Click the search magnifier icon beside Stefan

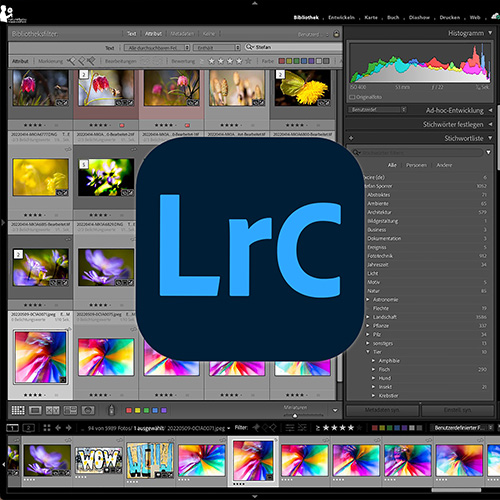(250, 47)
